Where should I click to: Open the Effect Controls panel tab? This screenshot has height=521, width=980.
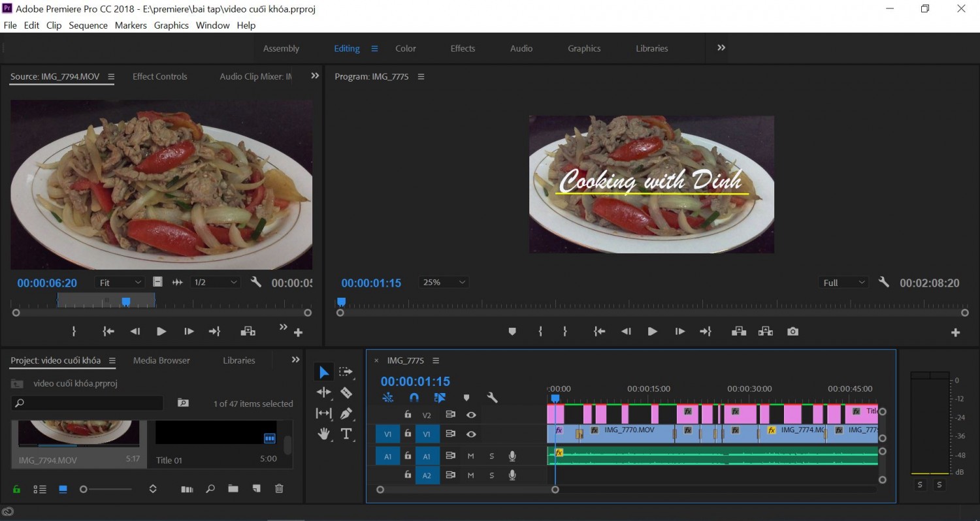(160, 76)
